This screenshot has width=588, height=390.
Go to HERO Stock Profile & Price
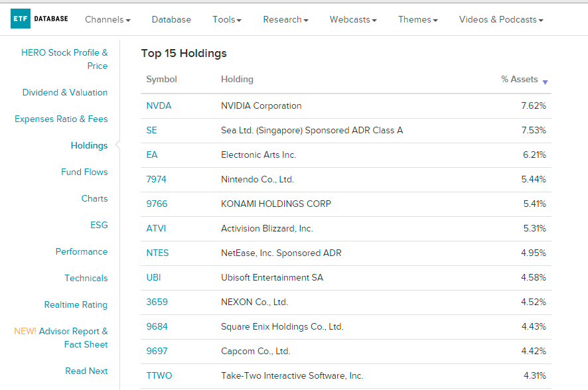click(x=64, y=59)
